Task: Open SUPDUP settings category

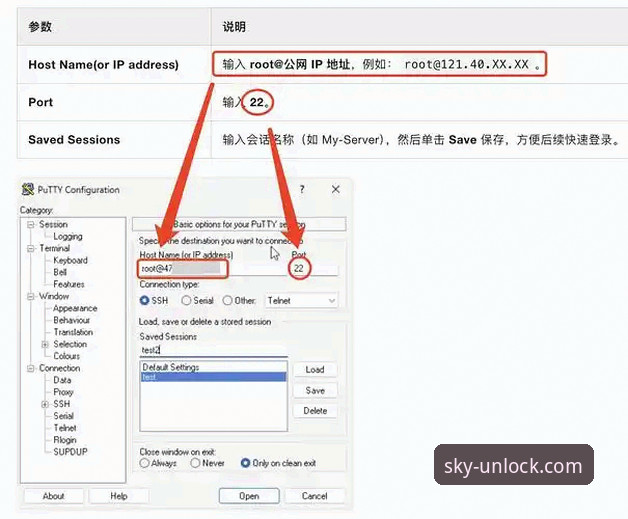Action: pyautogui.click(x=70, y=452)
